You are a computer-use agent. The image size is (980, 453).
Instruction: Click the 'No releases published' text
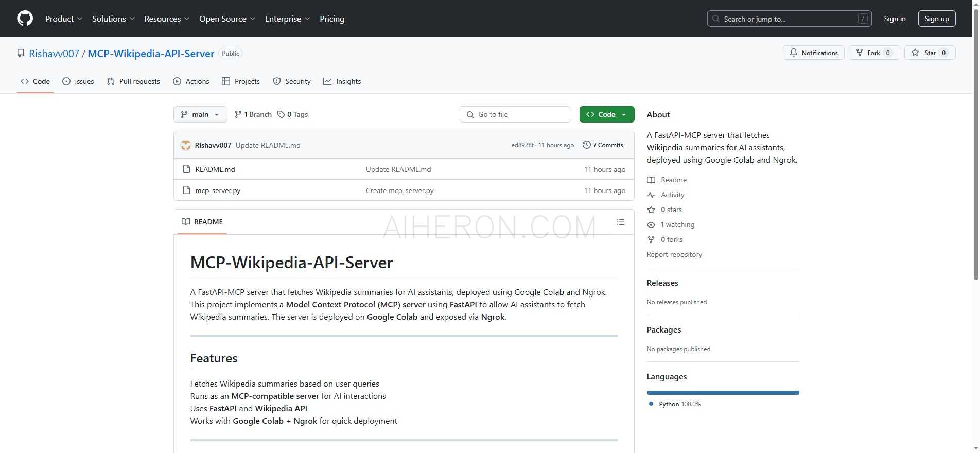click(677, 302)
